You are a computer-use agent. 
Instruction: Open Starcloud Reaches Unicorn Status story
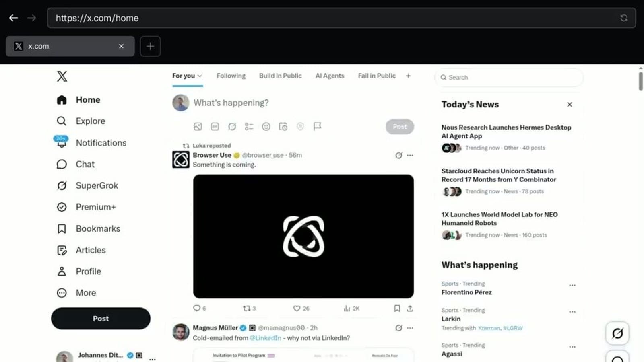click(x=499, y=175)
